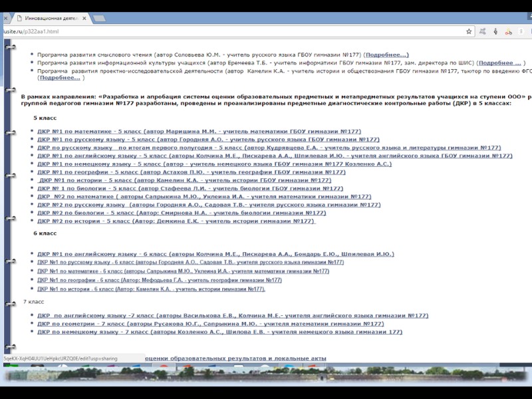Viewport: 532px width, 399px height.
Task: Open Подробнее link for проектно-исследовательской деятельности program
Action: pos(60,78)
